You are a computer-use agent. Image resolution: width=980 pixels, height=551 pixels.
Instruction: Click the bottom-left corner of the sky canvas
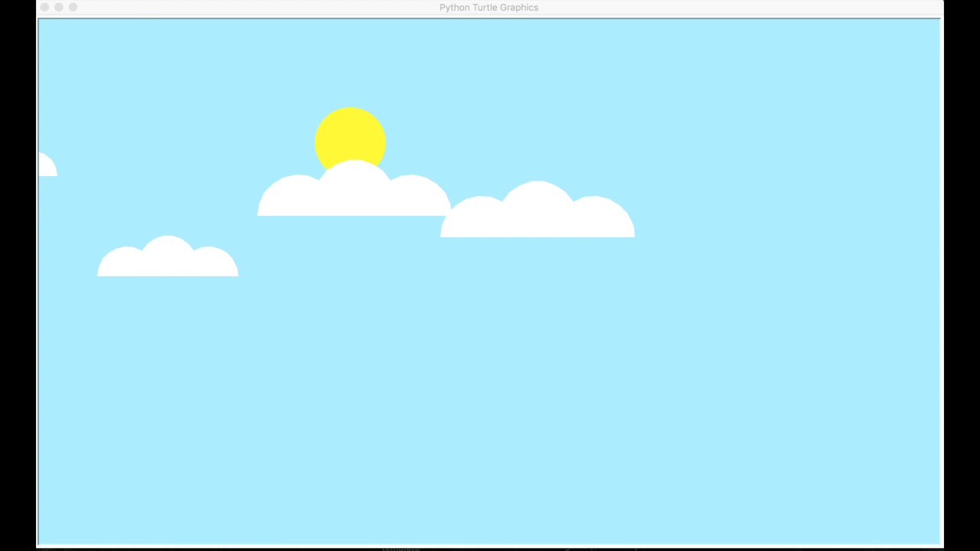click(46, 534)
